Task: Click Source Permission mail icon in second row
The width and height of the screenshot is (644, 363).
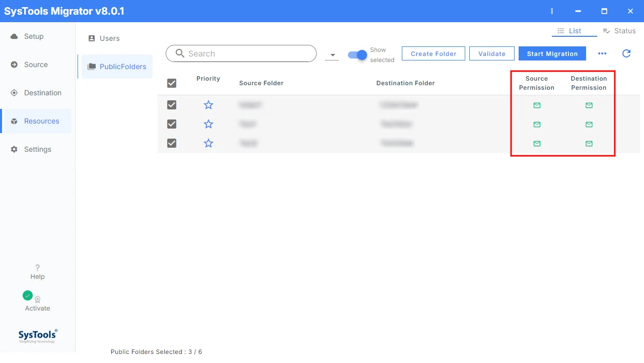Action: point(537,125)
